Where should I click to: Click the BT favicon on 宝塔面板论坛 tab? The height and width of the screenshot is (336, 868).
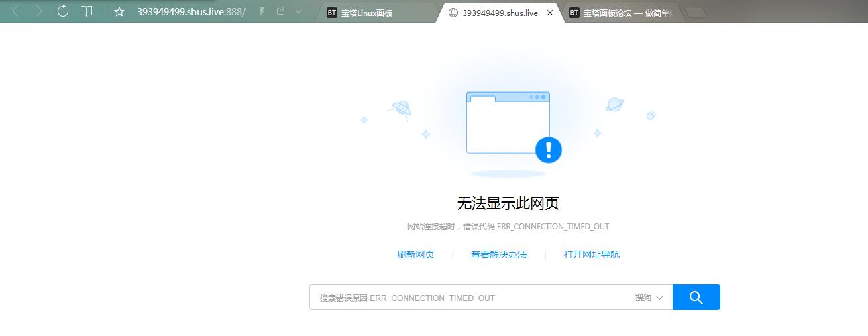tap(574, 13)
